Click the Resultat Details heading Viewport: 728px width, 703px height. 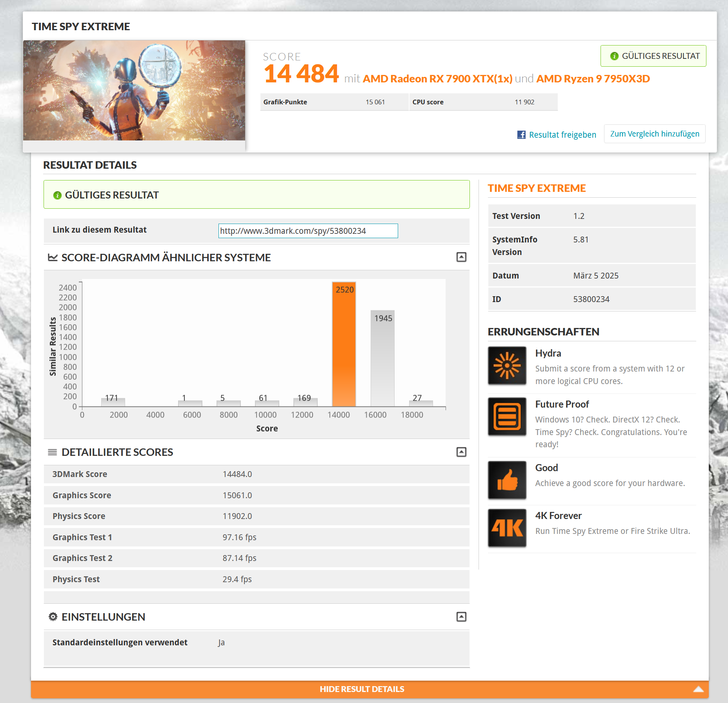tap(90, 165)
